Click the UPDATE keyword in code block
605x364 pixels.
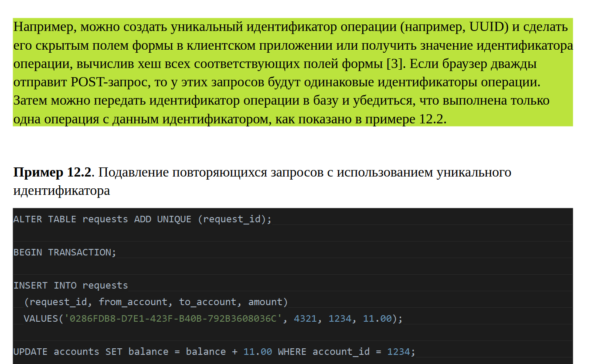pos(31,352)
